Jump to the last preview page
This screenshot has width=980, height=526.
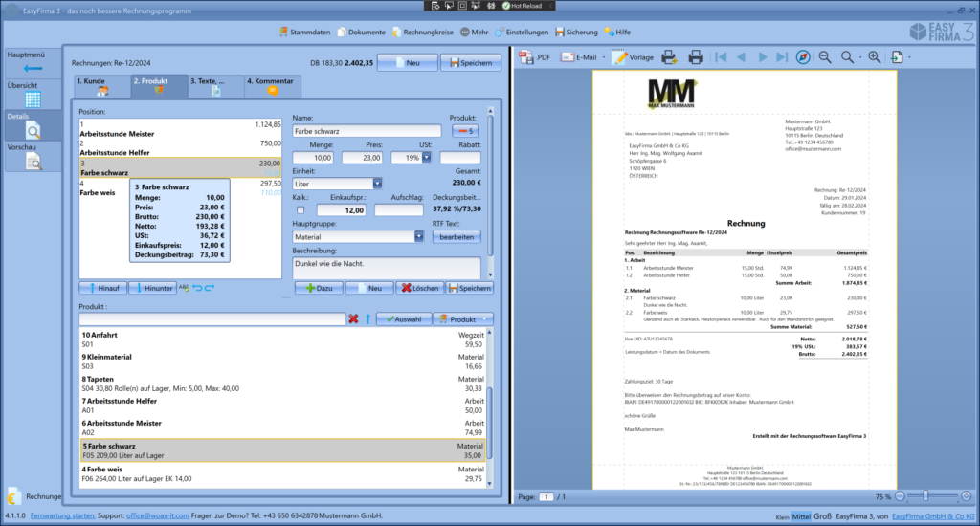pos(782,57)
